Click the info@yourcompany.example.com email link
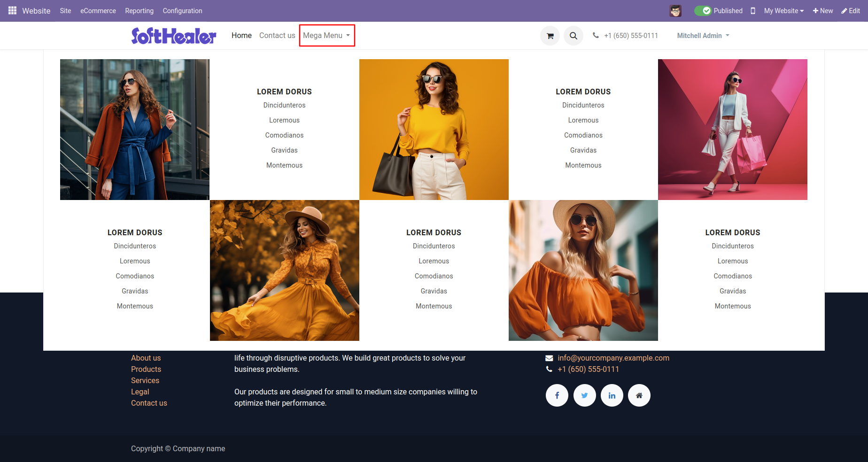Viewport: 868px width, 462px height. point(613,358)
